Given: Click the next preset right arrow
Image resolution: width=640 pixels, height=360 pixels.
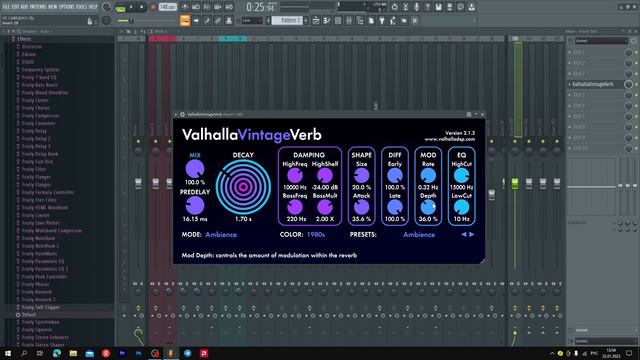Looking at the screenshot, I should pyautogui.click(x=472, y=235).
